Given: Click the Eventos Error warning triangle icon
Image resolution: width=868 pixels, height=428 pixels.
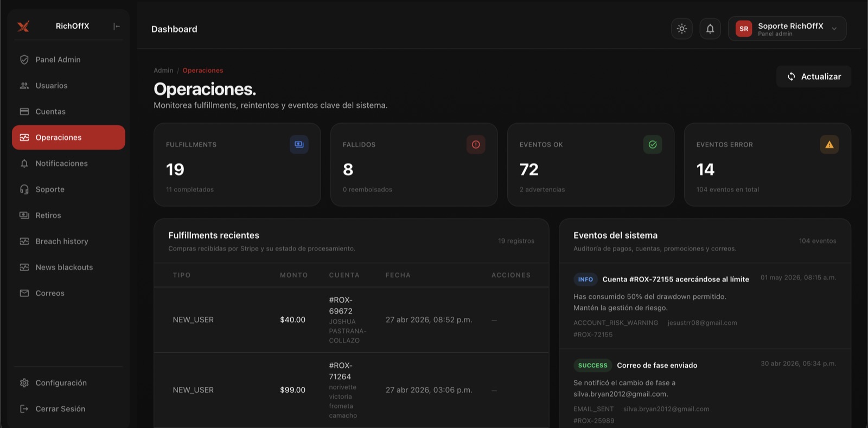Looking at the screenshot, I should 829,144.
